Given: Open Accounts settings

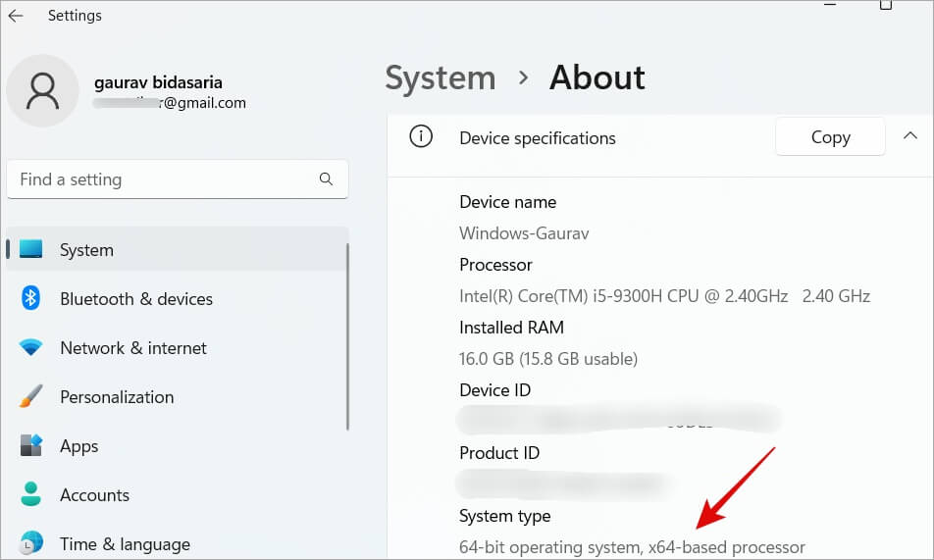Looking at the screenshot, I should 177,494.
